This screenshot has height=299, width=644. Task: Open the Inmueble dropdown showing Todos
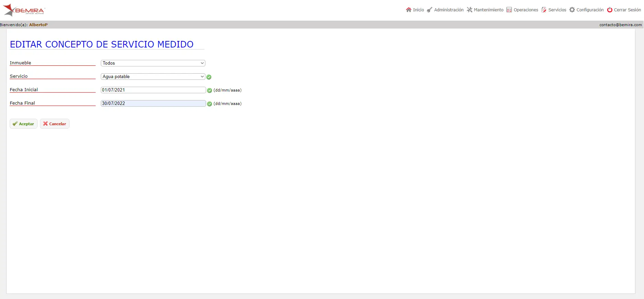(x=153, y=63)
